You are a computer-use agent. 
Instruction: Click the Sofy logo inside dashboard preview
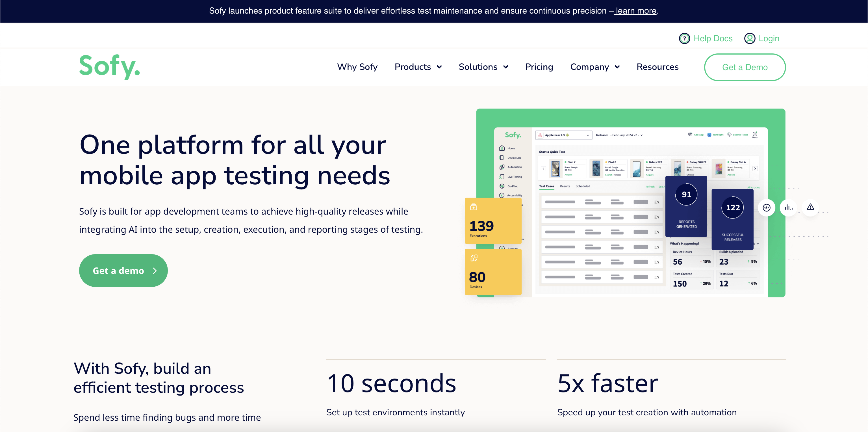tap(513, 135)
